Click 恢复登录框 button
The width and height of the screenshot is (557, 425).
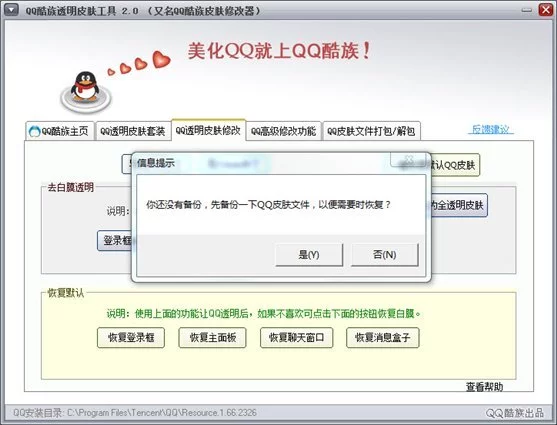[x=131, y=337]
